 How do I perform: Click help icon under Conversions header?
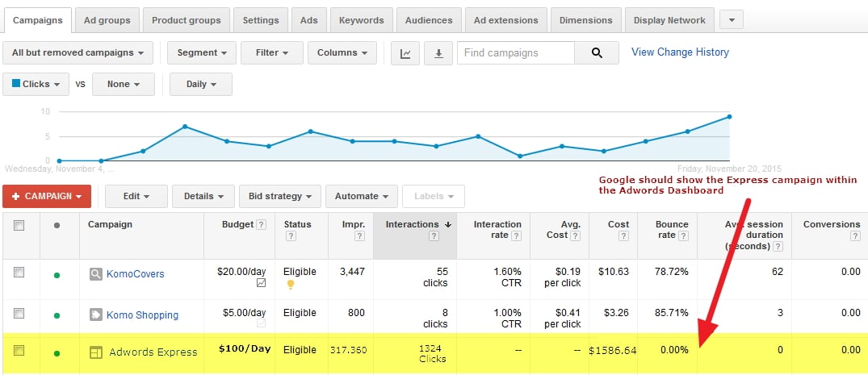tap(855, 236)
